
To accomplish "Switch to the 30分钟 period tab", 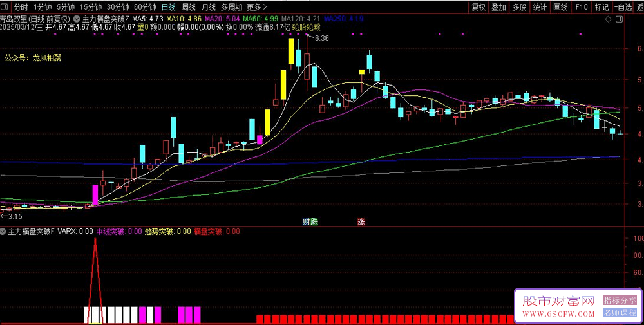I will (x=118, y=7).
